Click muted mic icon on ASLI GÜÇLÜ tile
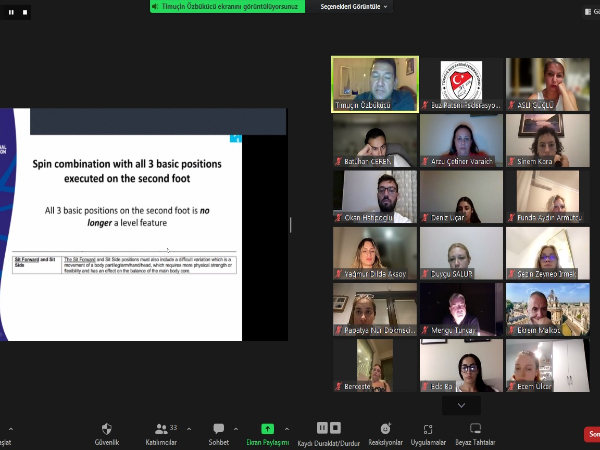The height and width of the screenshot is (450, 600). click(x=511, y=105)
